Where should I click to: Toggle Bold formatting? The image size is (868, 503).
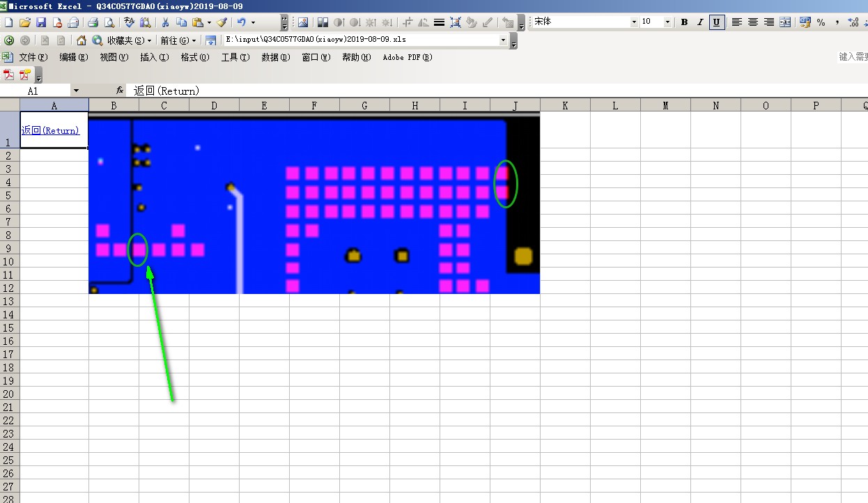tap(684, 22)
